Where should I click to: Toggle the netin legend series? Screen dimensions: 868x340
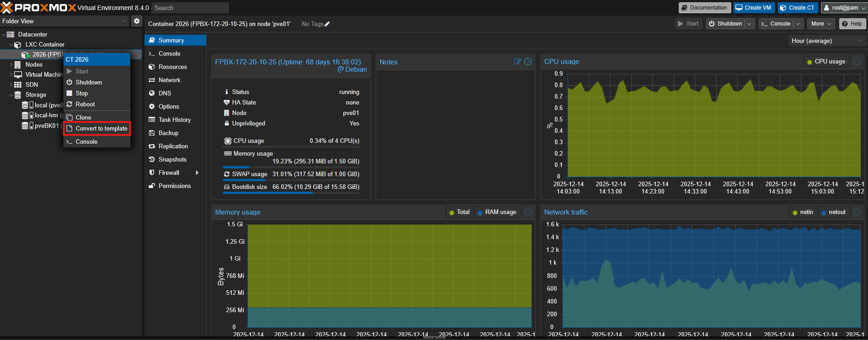pyautogui.click(x=803, y=212)
